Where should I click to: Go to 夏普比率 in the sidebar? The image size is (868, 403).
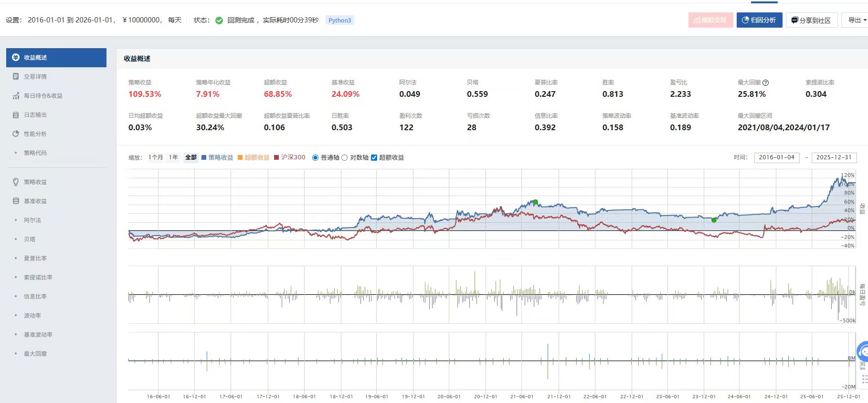click(35, 258)
